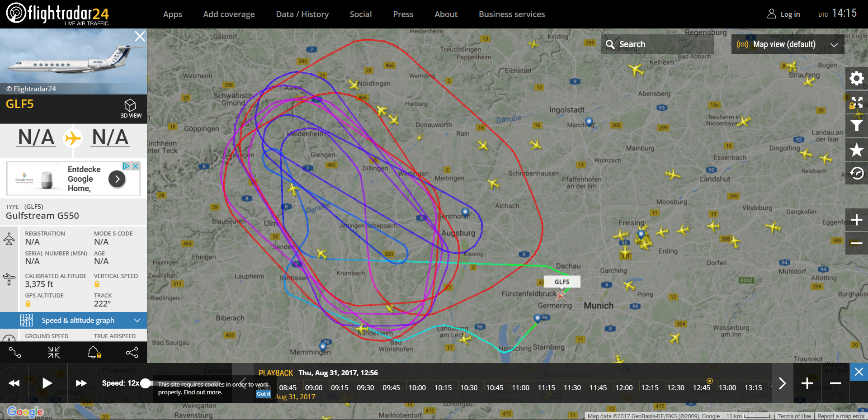
Task: Open the About menu
Action: pos(446,14)
